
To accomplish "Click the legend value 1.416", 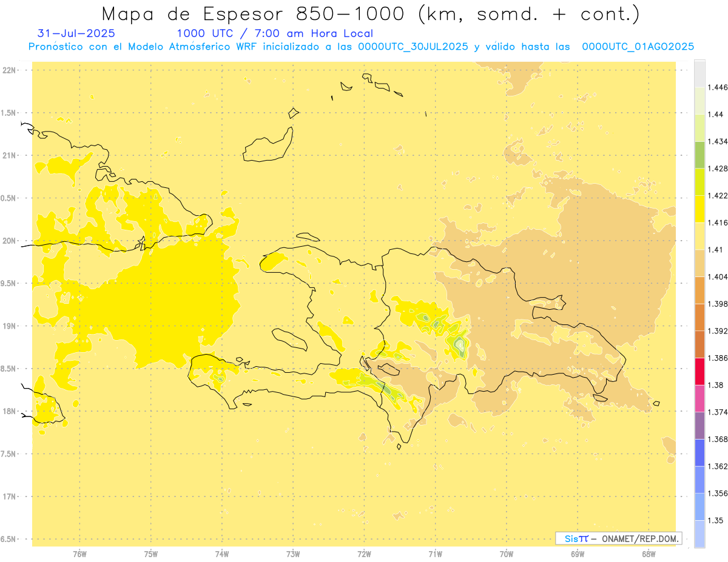I will click(x=718, y=222).
